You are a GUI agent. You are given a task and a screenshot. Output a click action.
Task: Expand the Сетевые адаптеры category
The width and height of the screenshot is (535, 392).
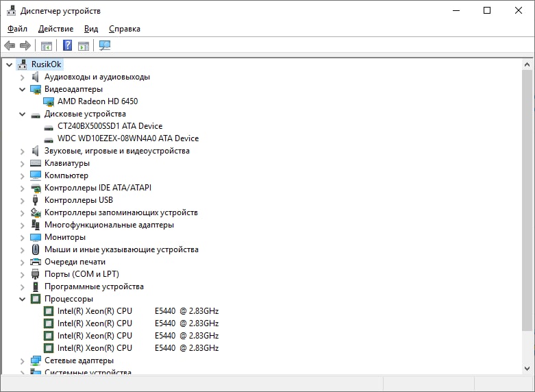point(23,361)
